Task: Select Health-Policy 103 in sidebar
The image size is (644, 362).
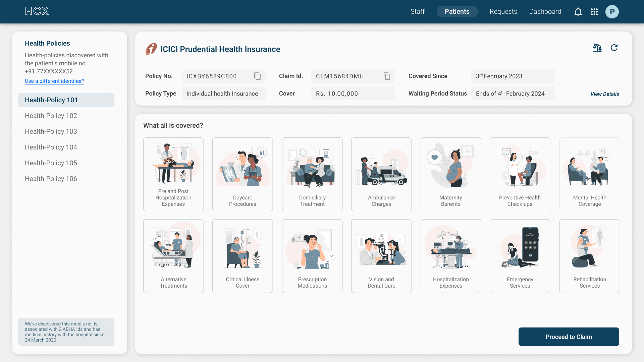Action: click(x=51, y=131)
